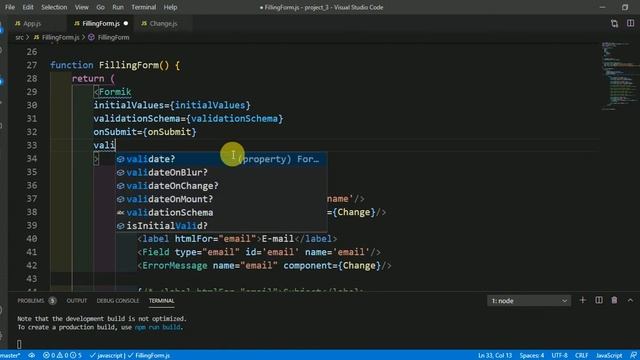Open the OUTPUT panel tab
The height and width of the screenshot is (360, 640).
pos(77,301)
